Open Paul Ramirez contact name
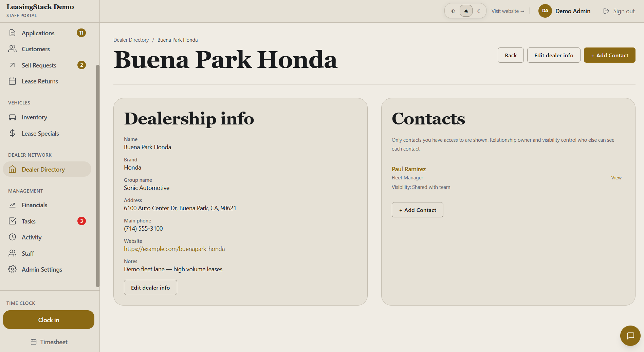This screenshot has height=352, width=644. click(x=409, y=169)
